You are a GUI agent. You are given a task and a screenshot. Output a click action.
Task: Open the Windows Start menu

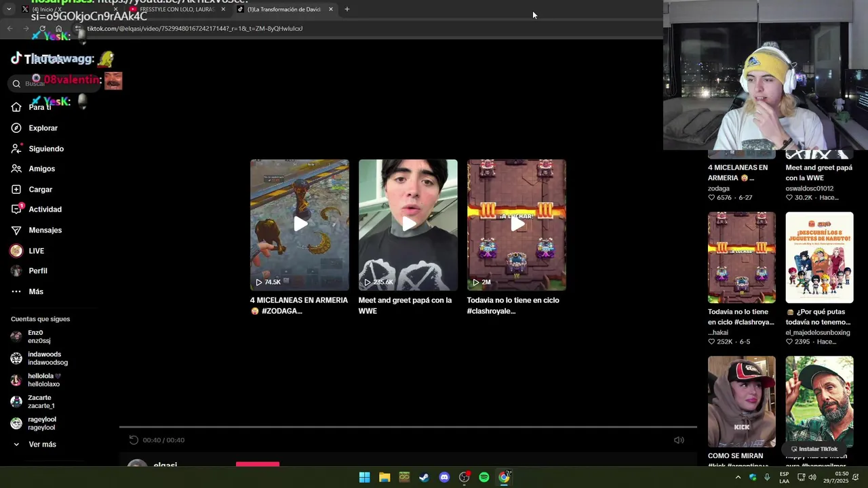click(x=364, y=477)
